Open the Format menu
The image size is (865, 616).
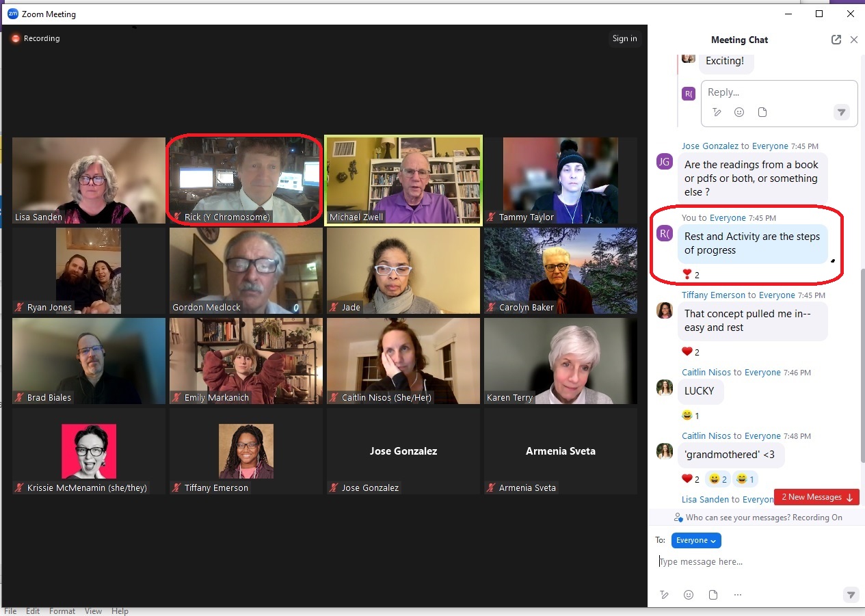(62, 611)
